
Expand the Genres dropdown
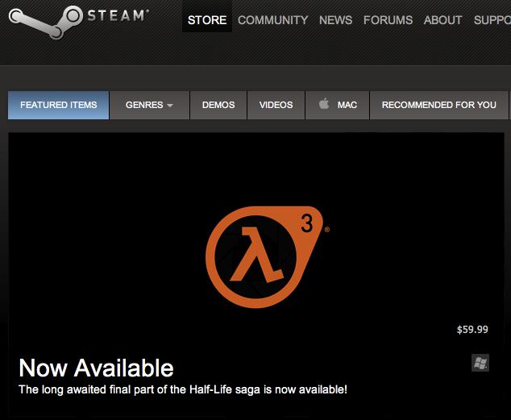click(x=149, y=105)
